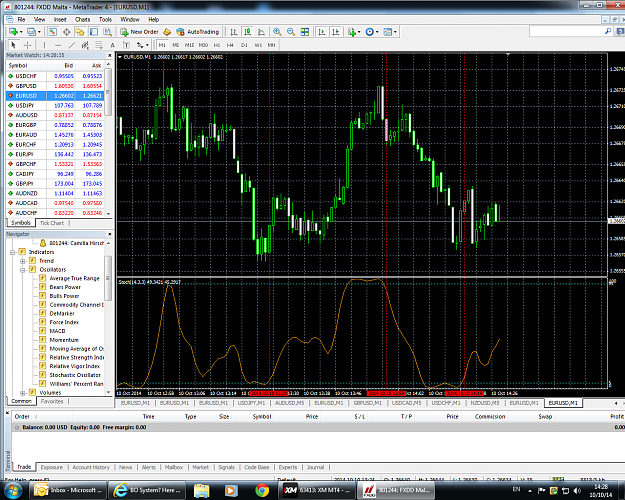The width and height of the screenshot is (625, 500).
Task: Expand the Trend indicators folder
Action: click(x=22, y=261)
